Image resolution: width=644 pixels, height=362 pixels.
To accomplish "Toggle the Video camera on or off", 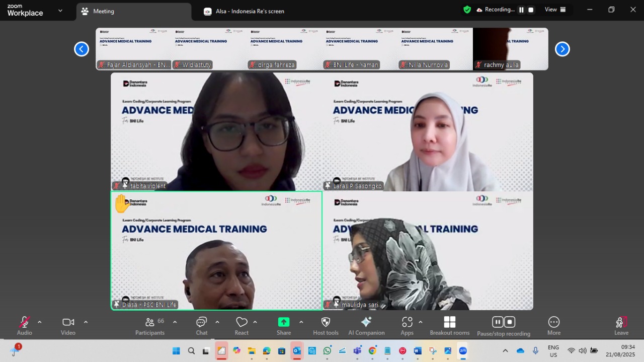I will tap(68, 326).
